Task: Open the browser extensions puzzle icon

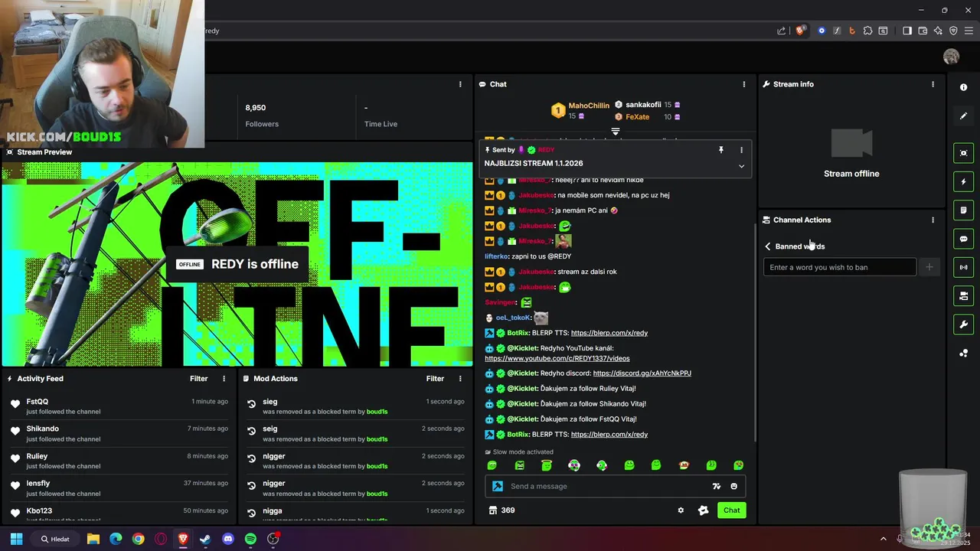Action: [867, 31]
